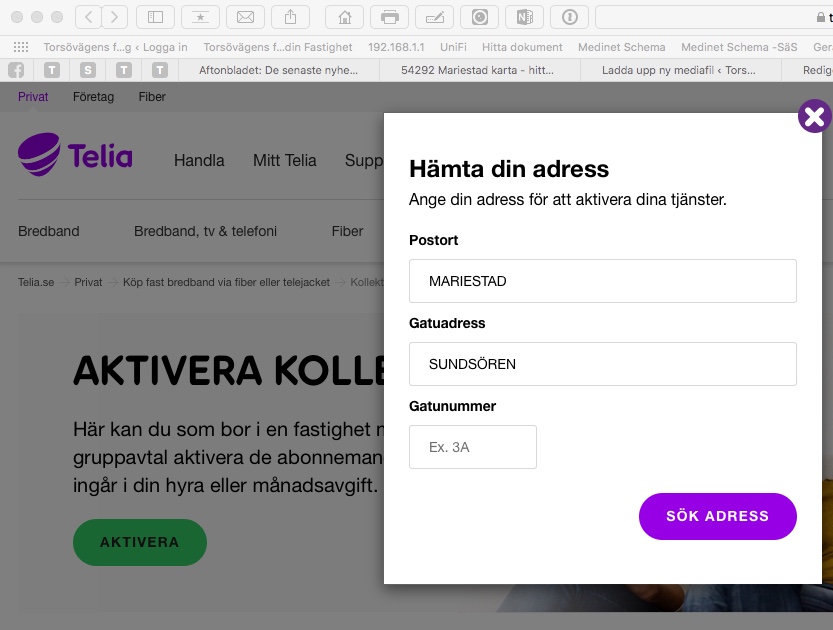The height and width of the screenshot is (630, 833).
Task: Open the favorites grid icon
Action: (21, 47)
